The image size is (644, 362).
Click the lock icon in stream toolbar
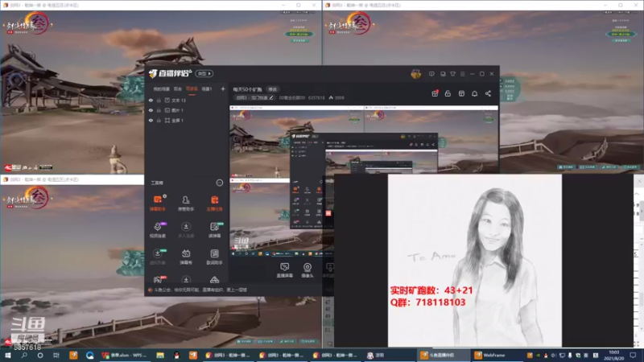(448, 93)
